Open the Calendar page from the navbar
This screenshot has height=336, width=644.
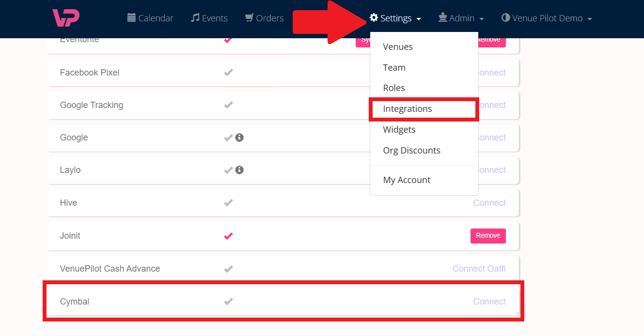150,18
